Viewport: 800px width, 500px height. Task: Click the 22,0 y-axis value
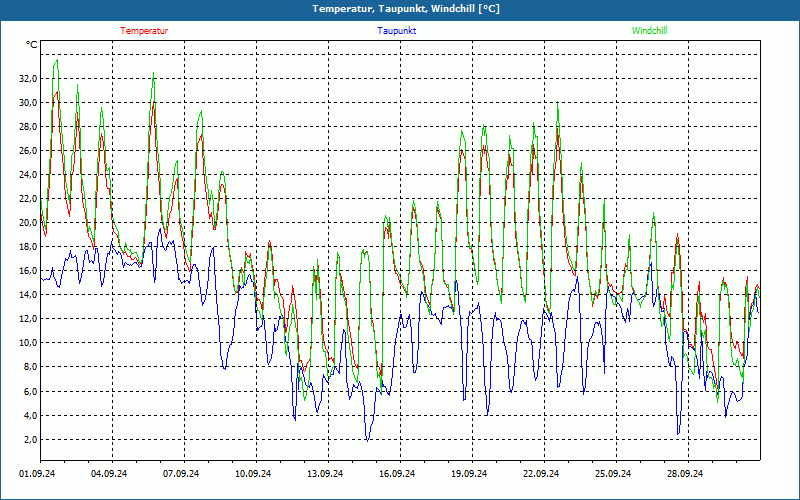pyautogui.click(x=28, y=198)
